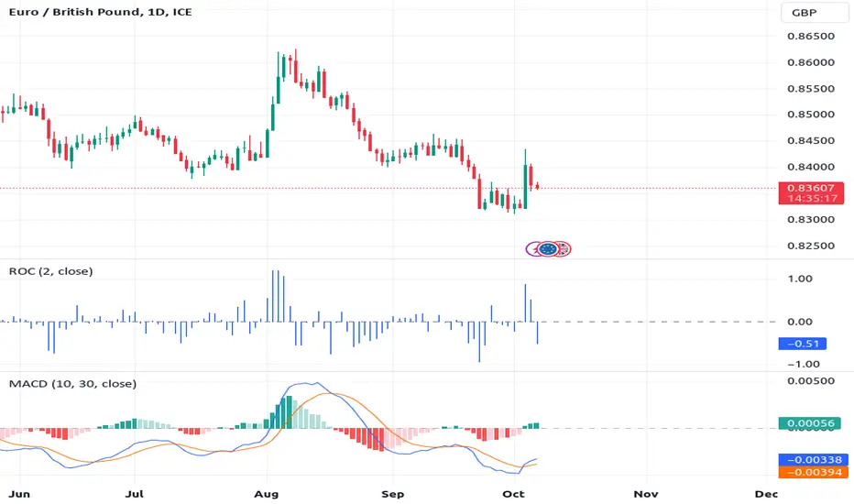
Task: Select Oct on the time axis
Action: pos(514,494)
